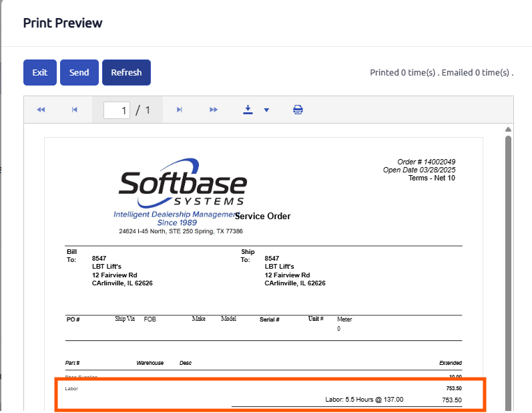Click the Warehouse column header
This screenshot has height=413, width=532.
click(x=150, y=363)
